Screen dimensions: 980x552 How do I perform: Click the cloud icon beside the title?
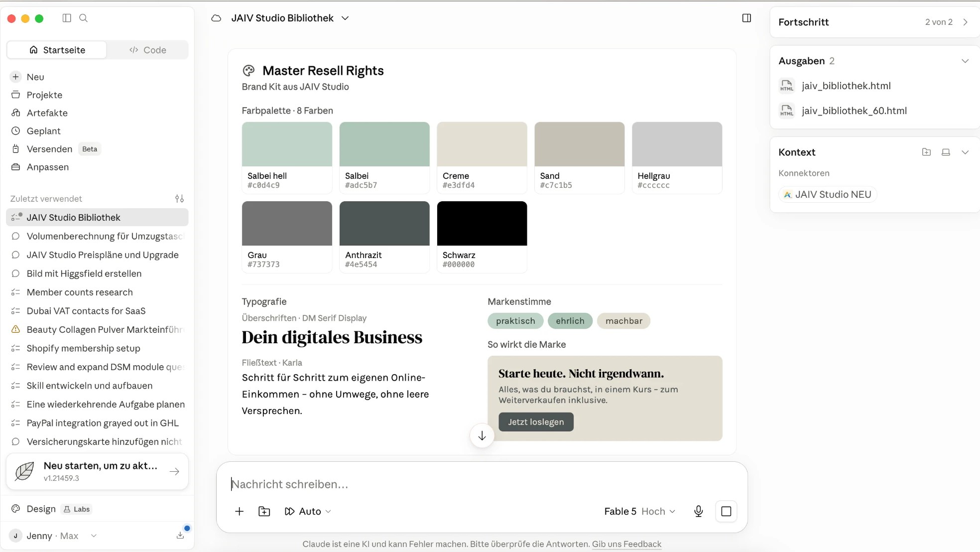tap(216, 18)
